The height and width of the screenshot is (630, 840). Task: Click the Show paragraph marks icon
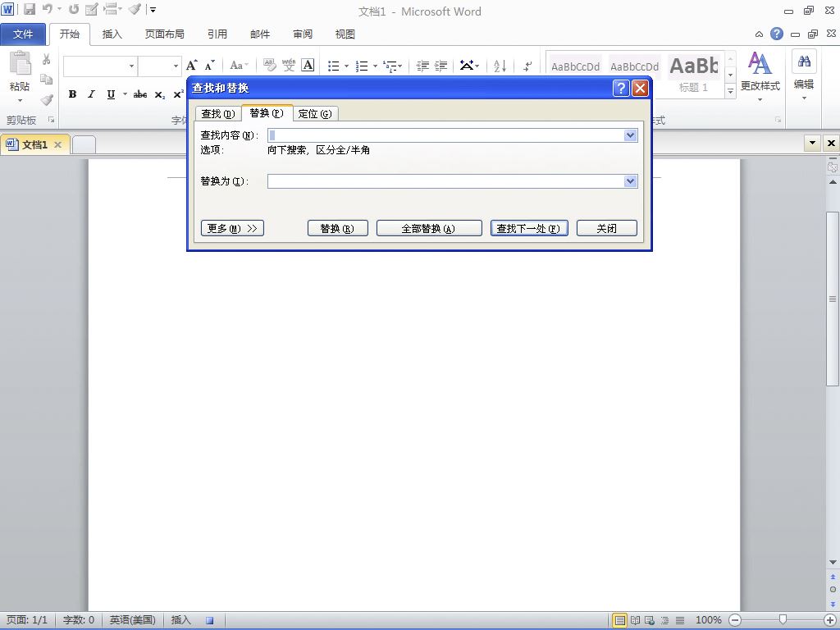click(527, 66)
